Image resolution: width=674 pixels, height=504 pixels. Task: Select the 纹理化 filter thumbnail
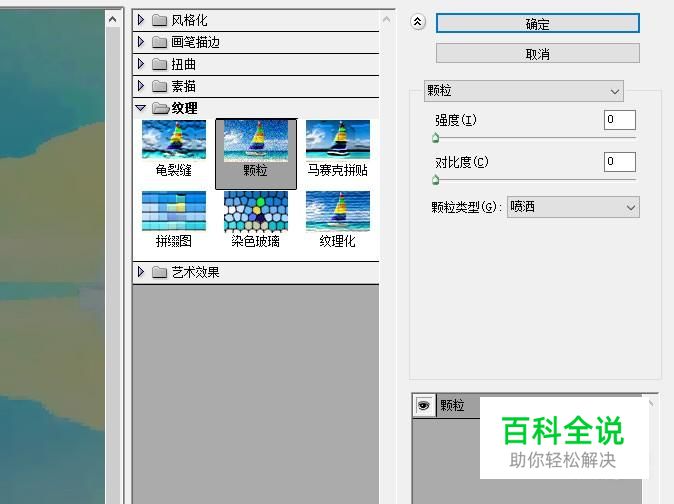coord(337,220)
